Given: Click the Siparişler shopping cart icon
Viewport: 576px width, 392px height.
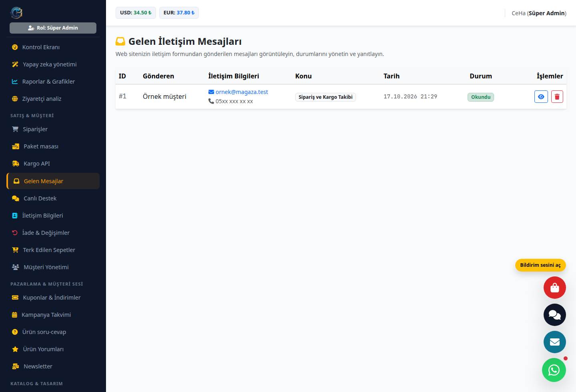Looking at the screenshot, I should (15, 129).
